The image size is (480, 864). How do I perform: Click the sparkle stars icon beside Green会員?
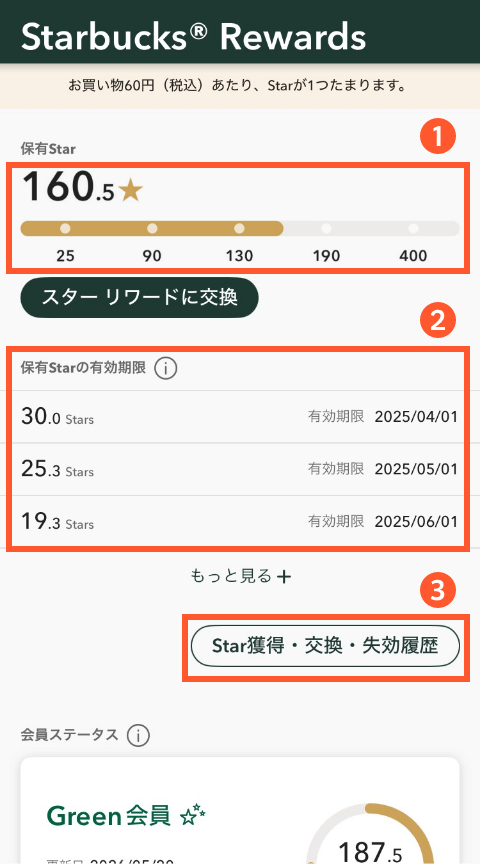click(192, 816)
